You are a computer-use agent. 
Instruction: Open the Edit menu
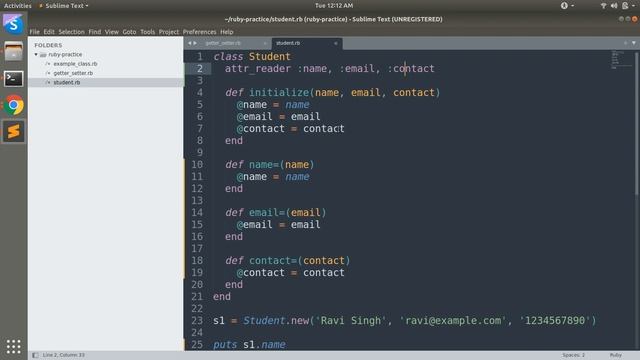point(49,32)
